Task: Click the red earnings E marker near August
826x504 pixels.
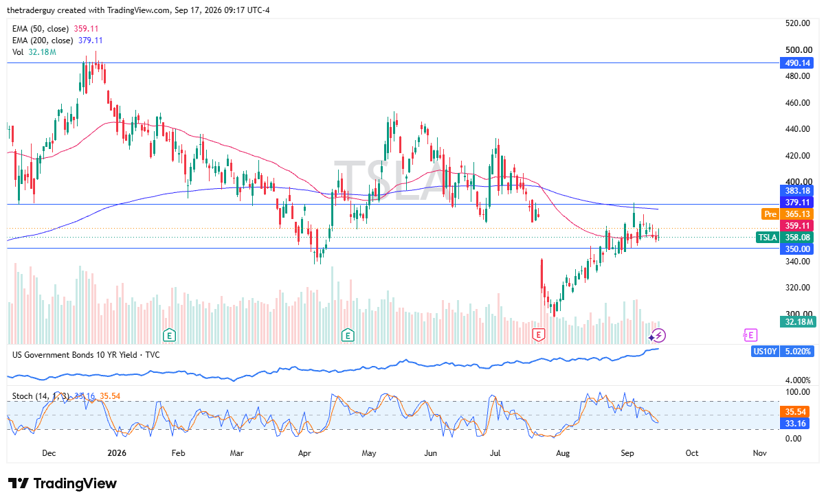Action: pos(539,335)
